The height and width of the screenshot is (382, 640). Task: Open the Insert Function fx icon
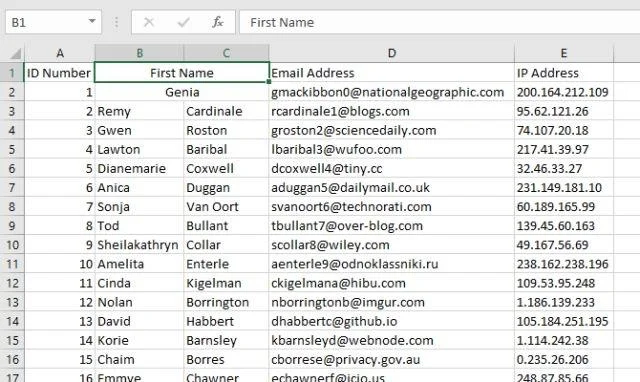click(x=218, y=22)
